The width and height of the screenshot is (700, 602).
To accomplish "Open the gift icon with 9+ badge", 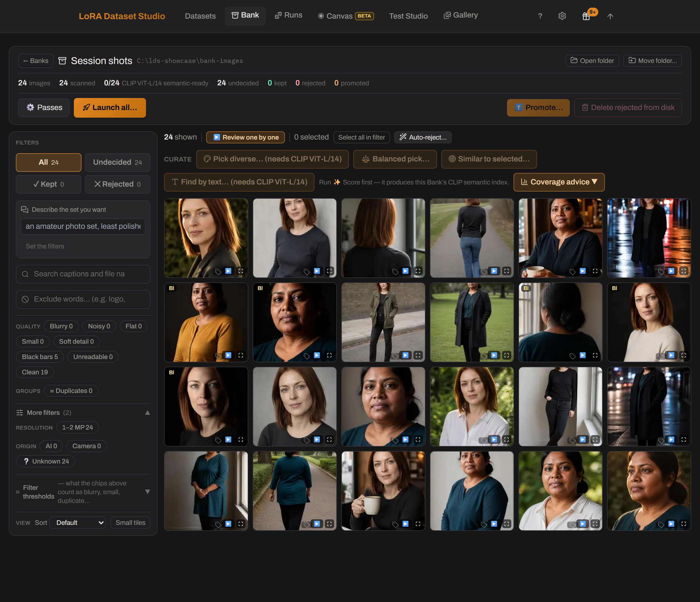I will point(586,16).
